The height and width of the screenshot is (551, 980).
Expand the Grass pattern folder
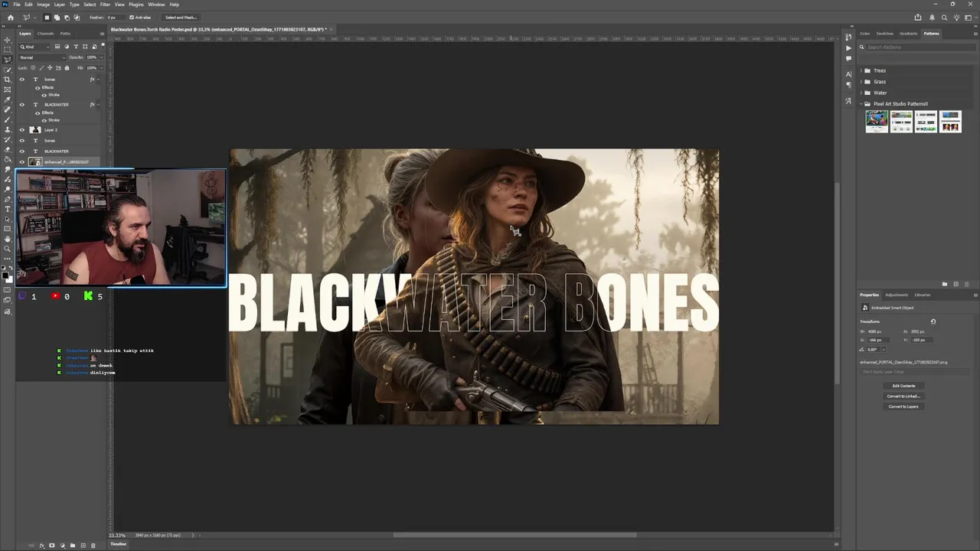(x=861, y=81)
